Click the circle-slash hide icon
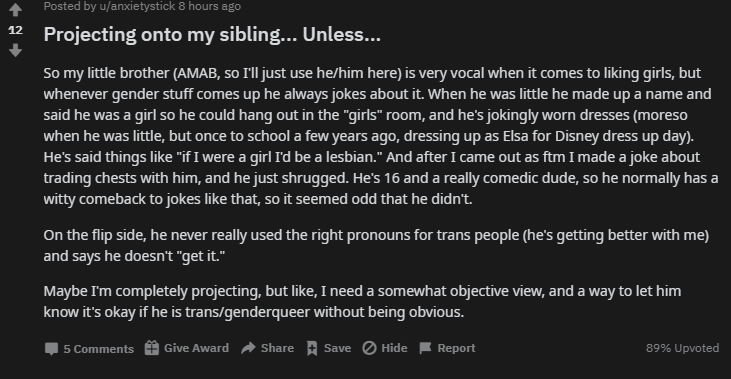 (369, 348)
